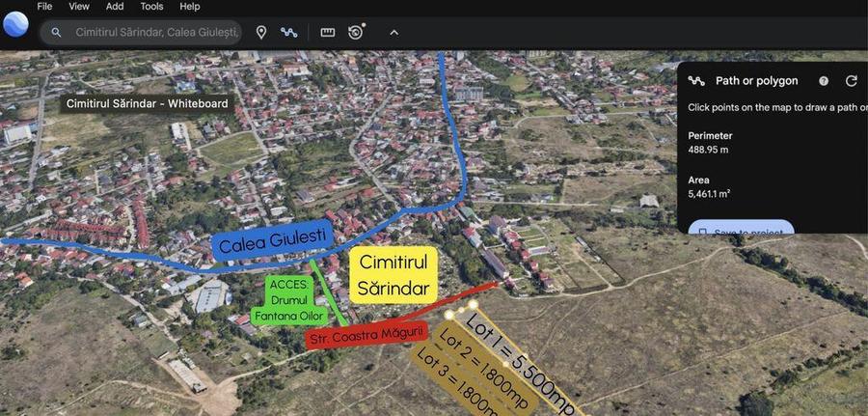868x416 pixels.
Task: Open the View menu
Action: (x=79, y=7)
